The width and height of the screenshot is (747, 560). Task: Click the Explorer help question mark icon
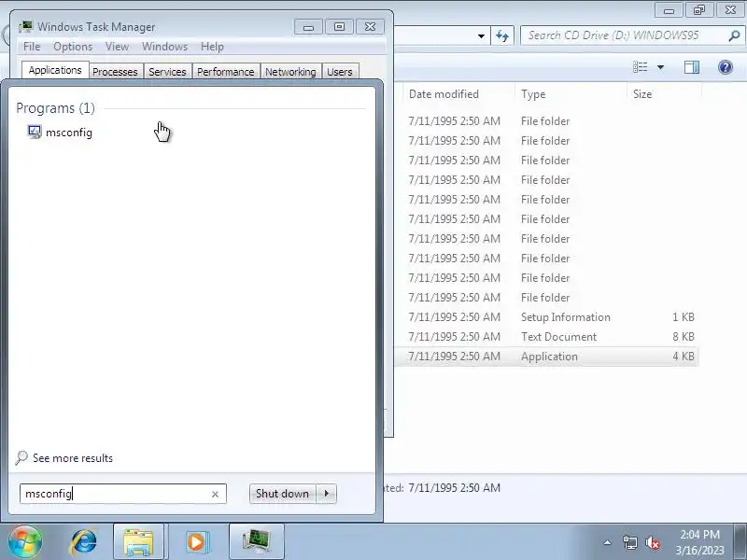click(726, 67)
